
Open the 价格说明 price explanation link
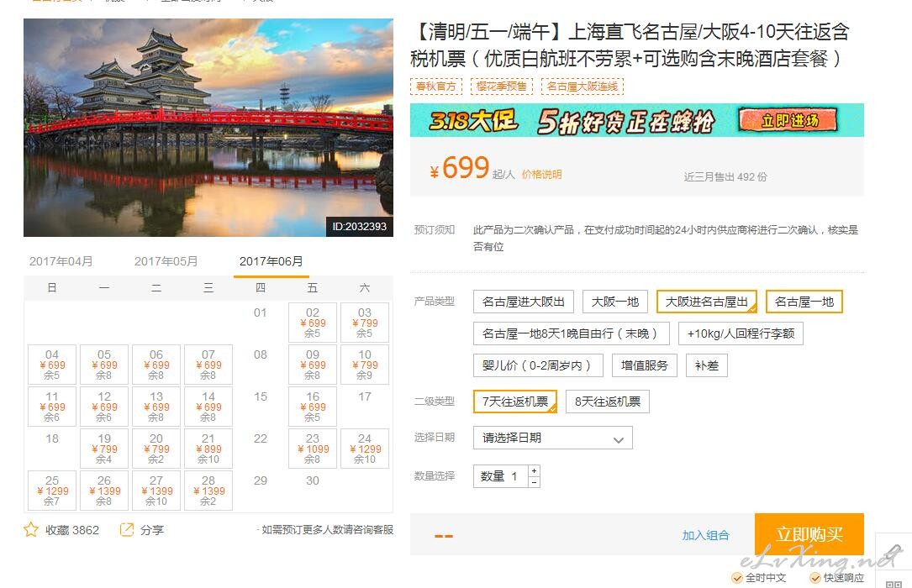tap(541, 175)
